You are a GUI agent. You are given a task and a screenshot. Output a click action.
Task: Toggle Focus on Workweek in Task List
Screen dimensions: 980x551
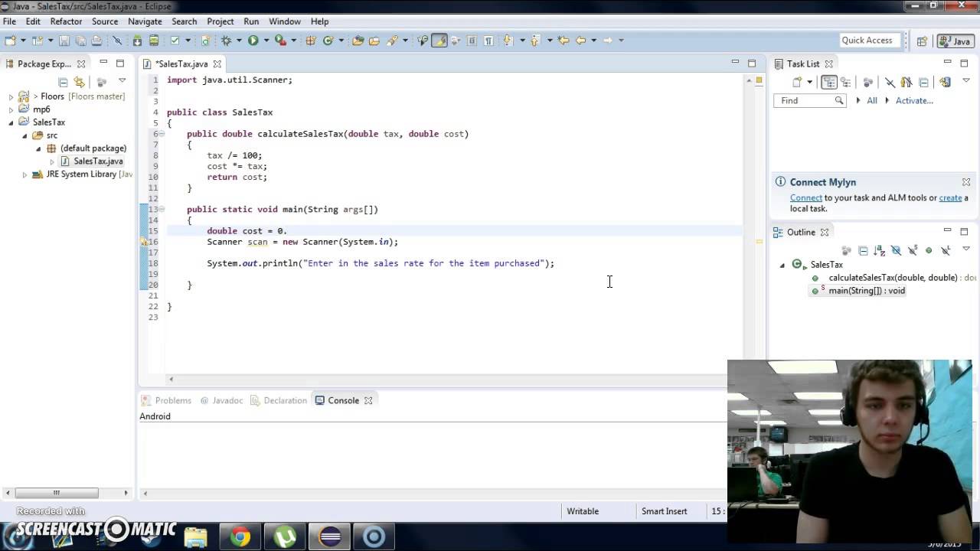click(x=906, y=82)
